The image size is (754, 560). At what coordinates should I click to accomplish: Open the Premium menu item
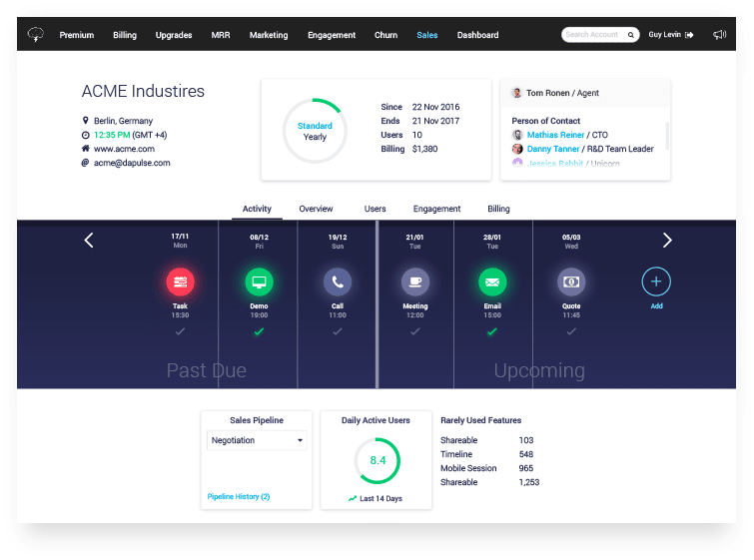[x=77, y=35]
